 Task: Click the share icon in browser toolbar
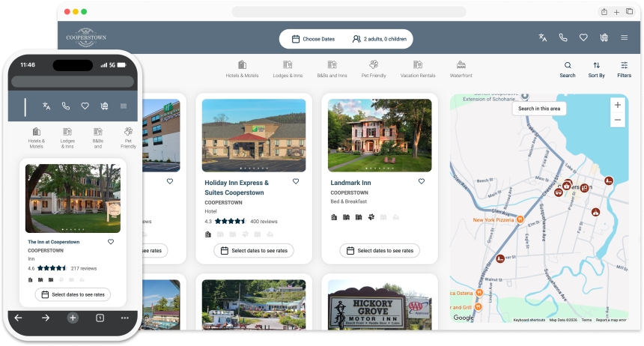click(604, 12)
